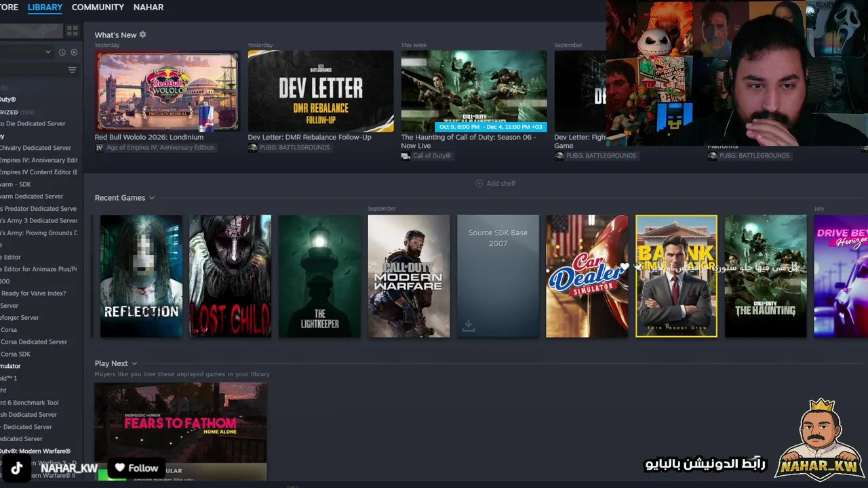This screenshot has height=488, width=868.
Task: Expand the Recent Games shelf dropdown
Action: 152,198
